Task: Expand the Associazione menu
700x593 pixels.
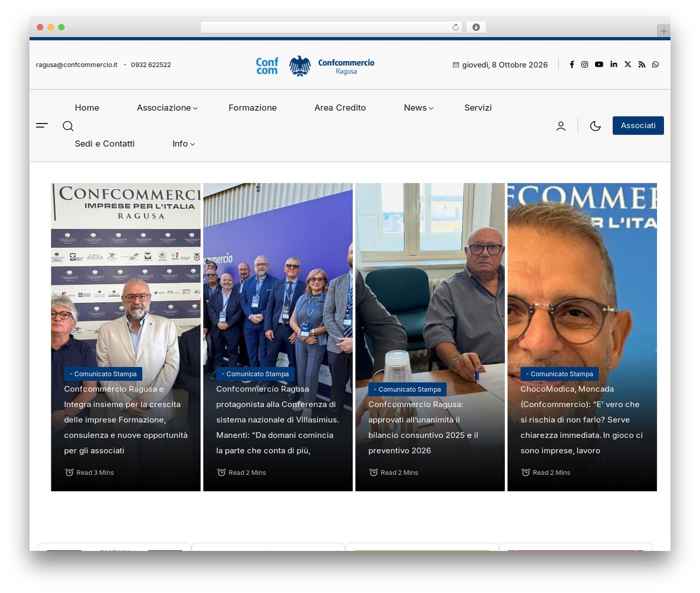Action: [167, 108]
